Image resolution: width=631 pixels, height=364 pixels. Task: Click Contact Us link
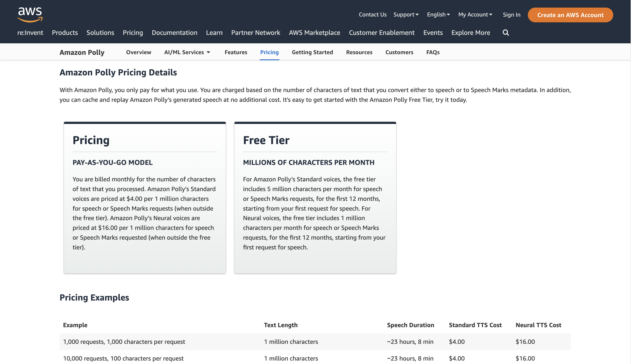(372, 15)
